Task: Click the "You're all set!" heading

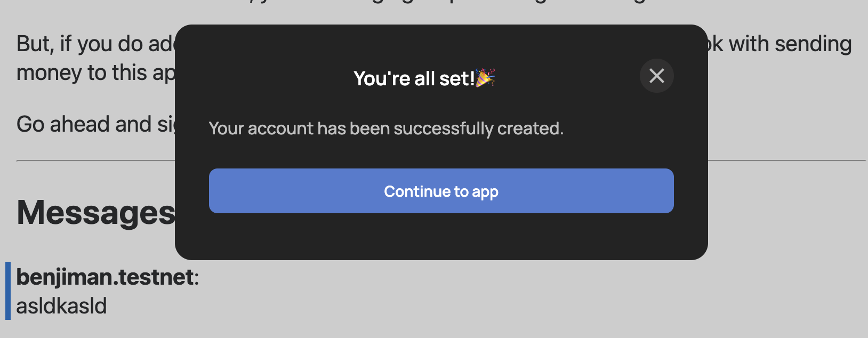Action: click(x=414, y=79)
